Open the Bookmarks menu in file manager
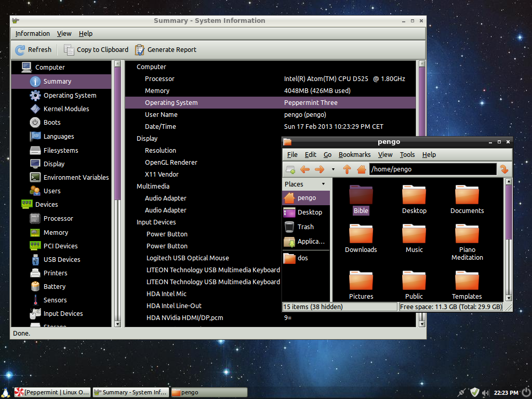This screenshot has height=399, width=532. [x=354, y=155]
